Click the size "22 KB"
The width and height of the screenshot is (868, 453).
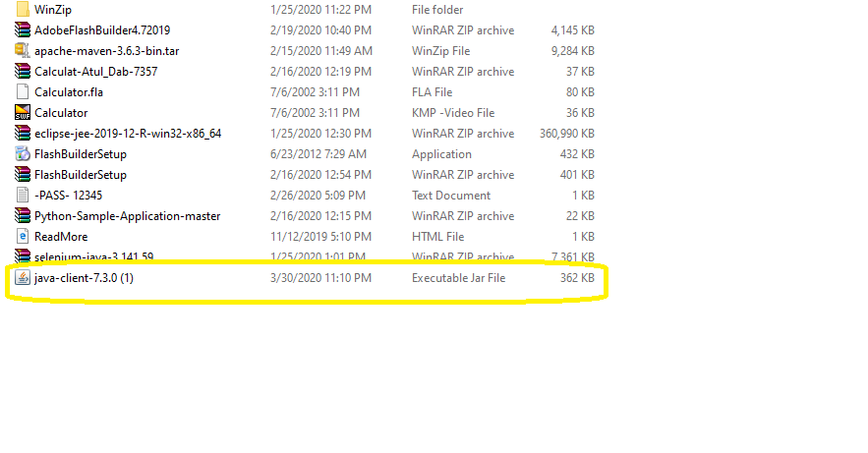pos(580,216)
